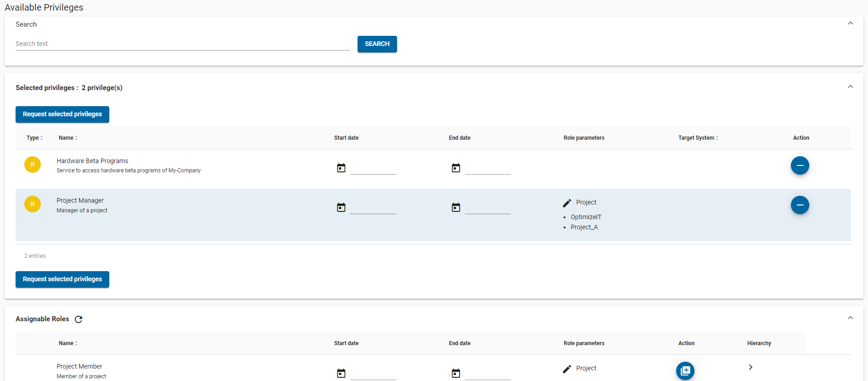Add Project Member role to selection
868x381 pixels.
(x=685, y=370)
